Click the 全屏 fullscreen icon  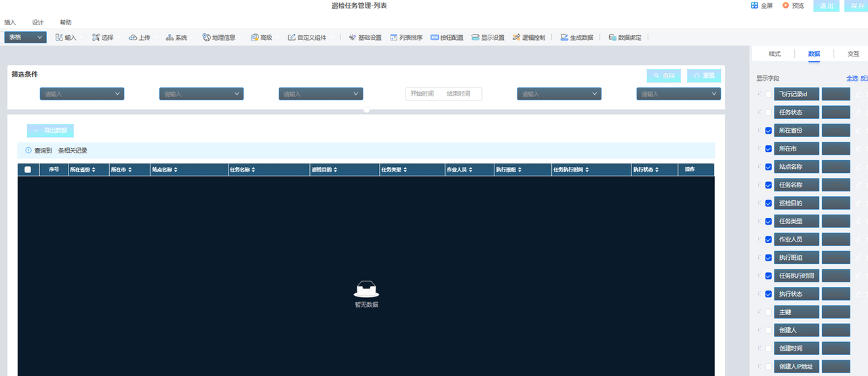[754, 5]
